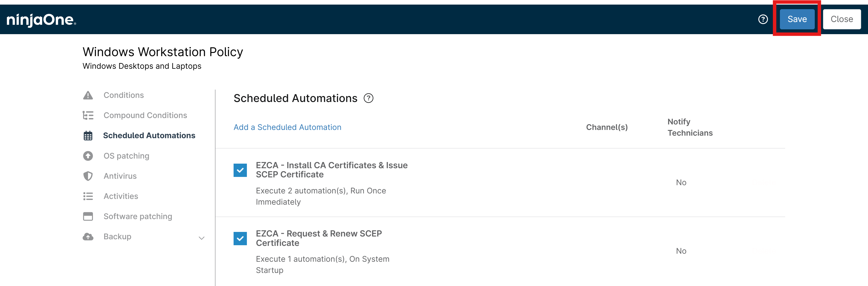Click the Software patching window icon
This screenshot has height=286, width=868.
[88, 216]
